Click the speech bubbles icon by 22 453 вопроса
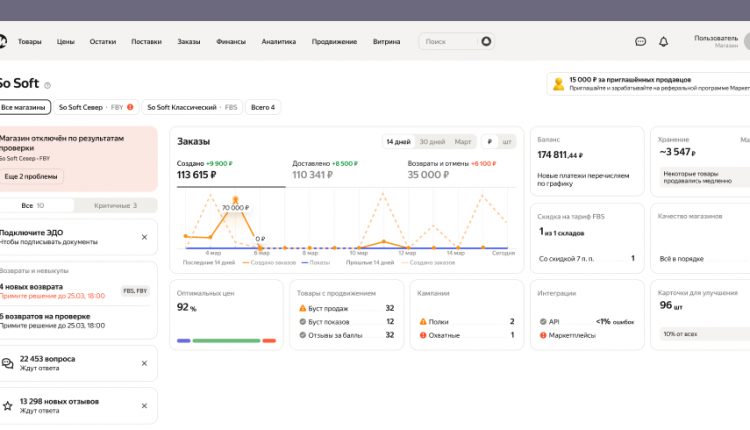 (x=8, y=363)
